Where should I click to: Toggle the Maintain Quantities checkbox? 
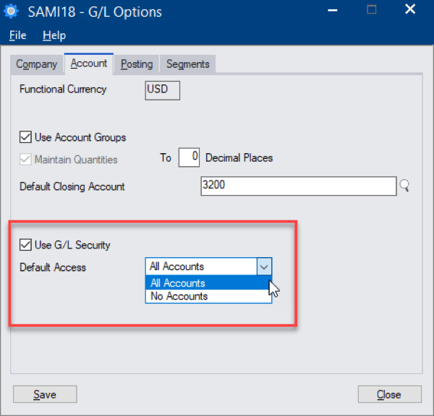pos(25,159)
